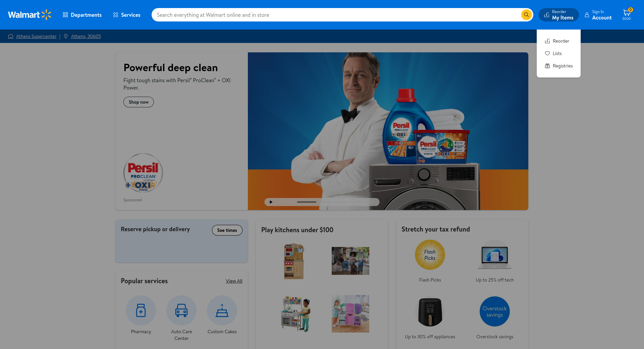Screen dimensions: 644x349
Task: Click the blue play kitchen photo
Action: click(x=351, y=261)
